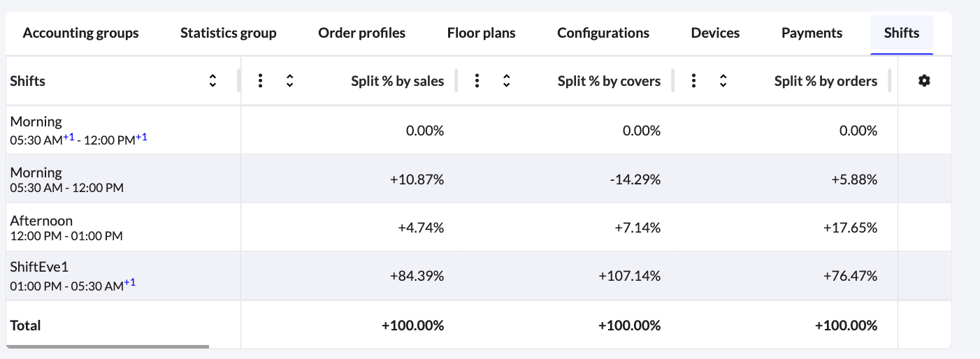Select the Payments tab
980x359 pixels.
point(812,33)
